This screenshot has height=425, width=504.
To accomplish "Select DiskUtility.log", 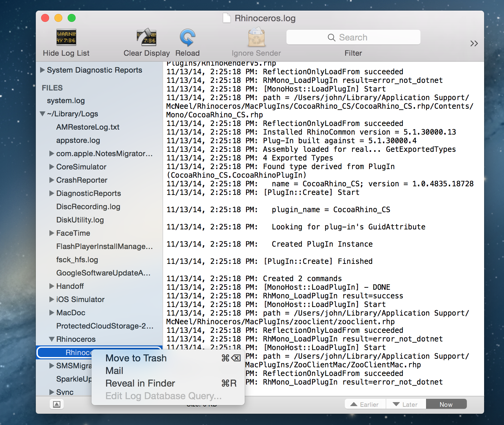I will [x=80, y=220].
